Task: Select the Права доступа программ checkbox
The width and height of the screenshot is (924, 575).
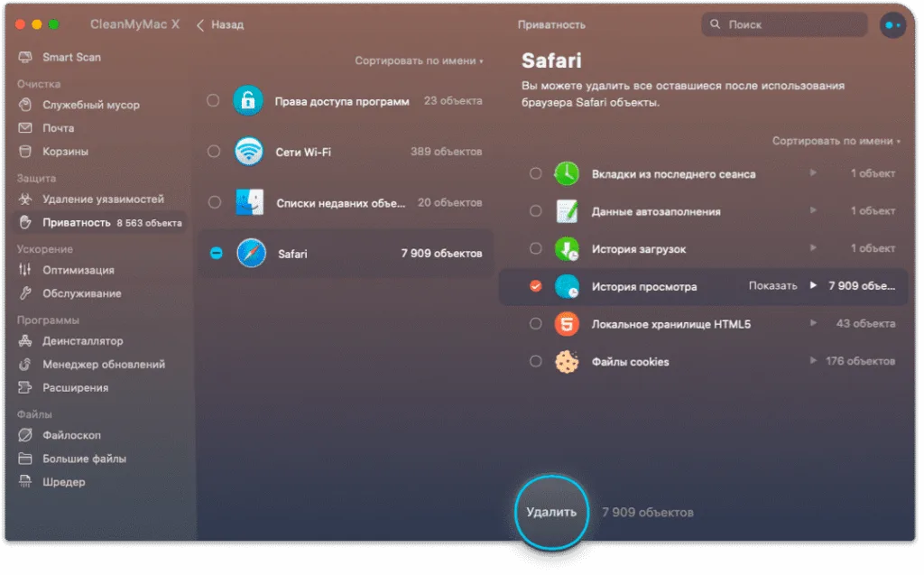Action: (213, 101)
